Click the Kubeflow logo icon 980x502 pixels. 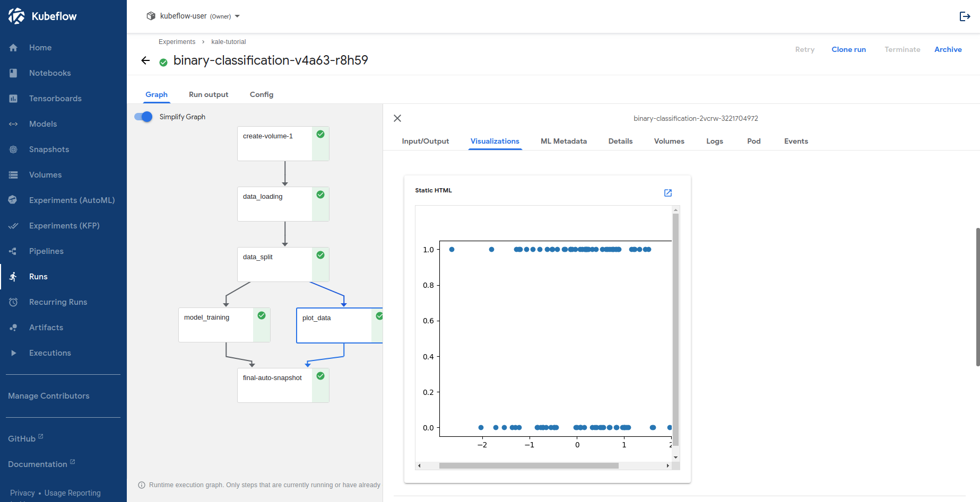pos(16,16)
